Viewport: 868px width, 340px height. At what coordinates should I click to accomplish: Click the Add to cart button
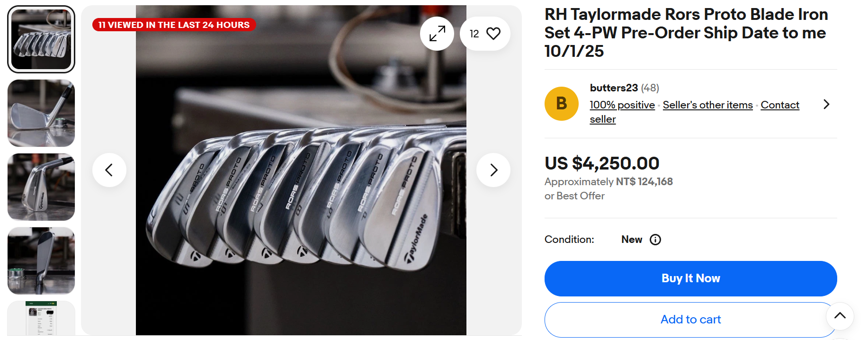pos(690,320)
